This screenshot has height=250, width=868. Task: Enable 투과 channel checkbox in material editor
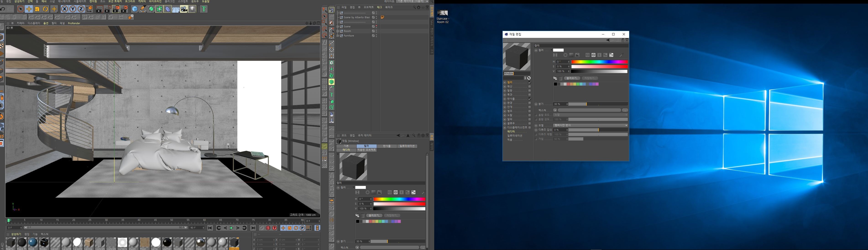point(530,95)
